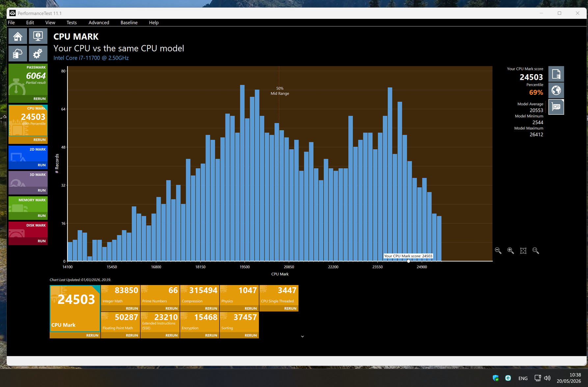Viewport: 588px width, 387px height.
Task: Rerun the Integer Math test
Action: point(132,309)
